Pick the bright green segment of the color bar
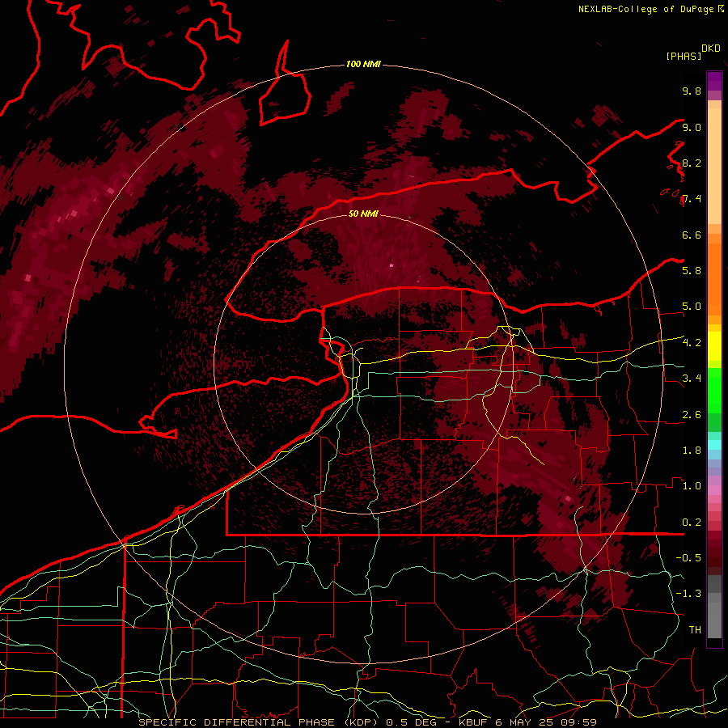 [x=714, y=390]
